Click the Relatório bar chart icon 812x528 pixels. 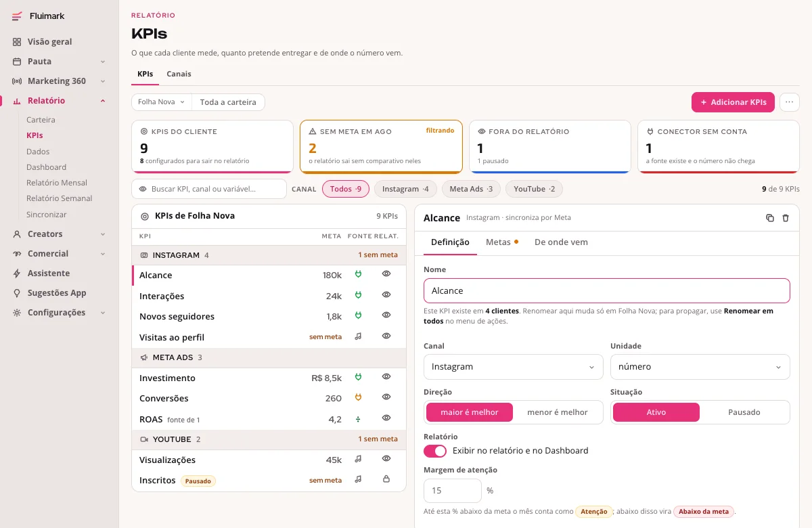17,100
